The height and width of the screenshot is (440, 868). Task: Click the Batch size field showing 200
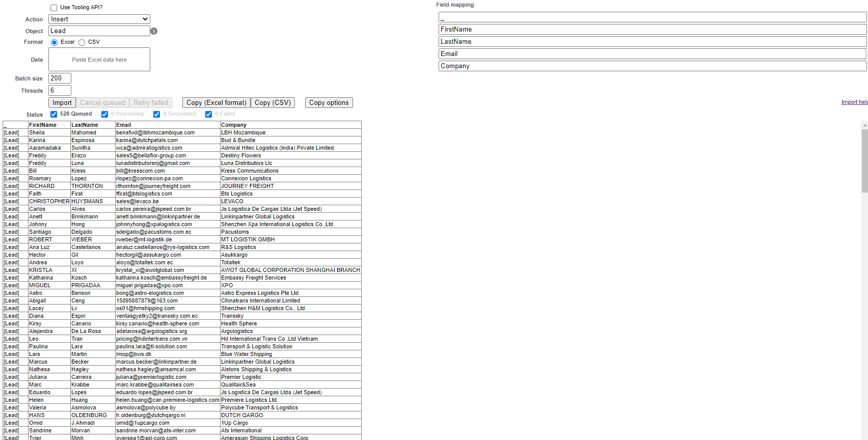60,78
